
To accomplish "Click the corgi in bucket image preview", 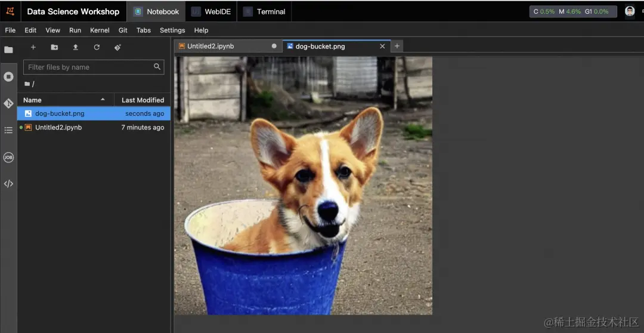I will (x=303, y=186).
